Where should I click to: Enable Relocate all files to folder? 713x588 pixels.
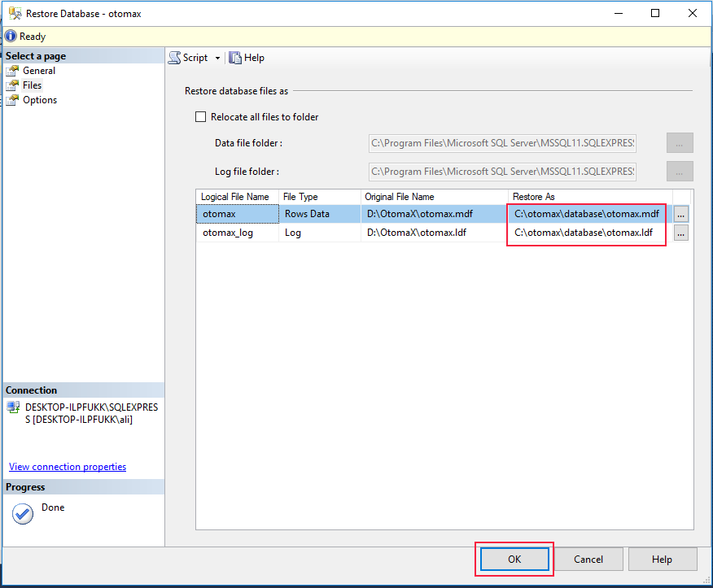(x=201, y=116)
